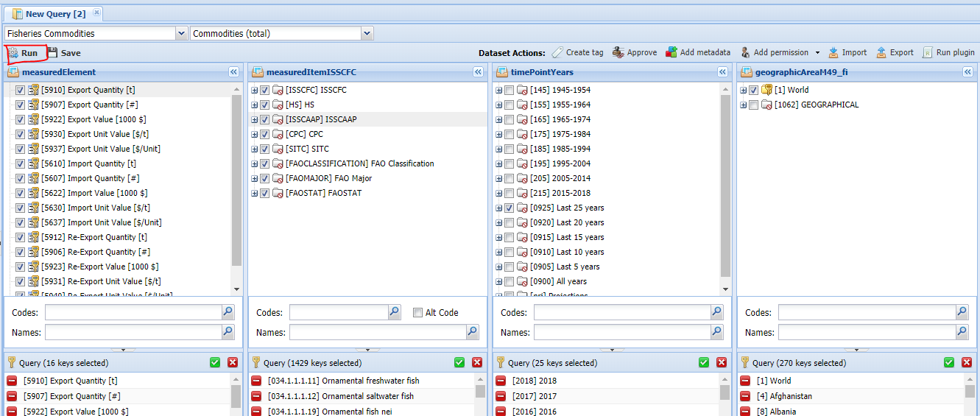This screenshot has width=980, height=416.
Task: Open the Commodities (total) dropdown
Action: pyautogui.click(x=367, y=33)
